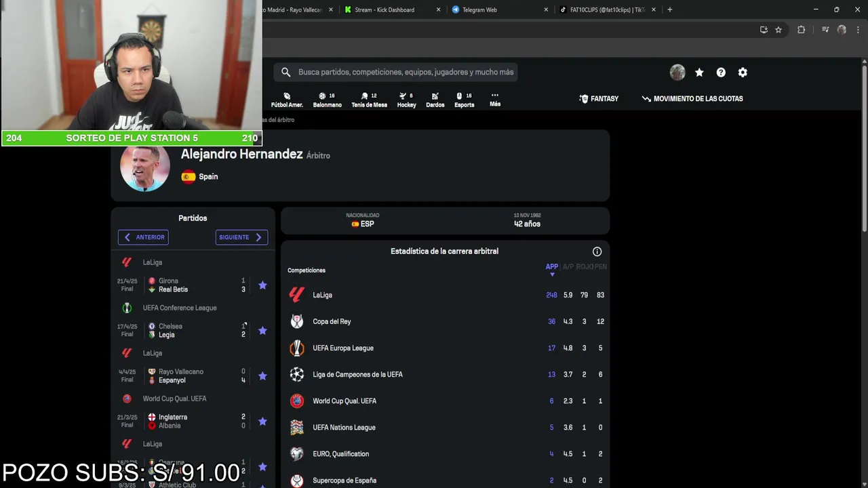Open EURO, Qualification competition row
868x488 pixels.
pos(445,453)
